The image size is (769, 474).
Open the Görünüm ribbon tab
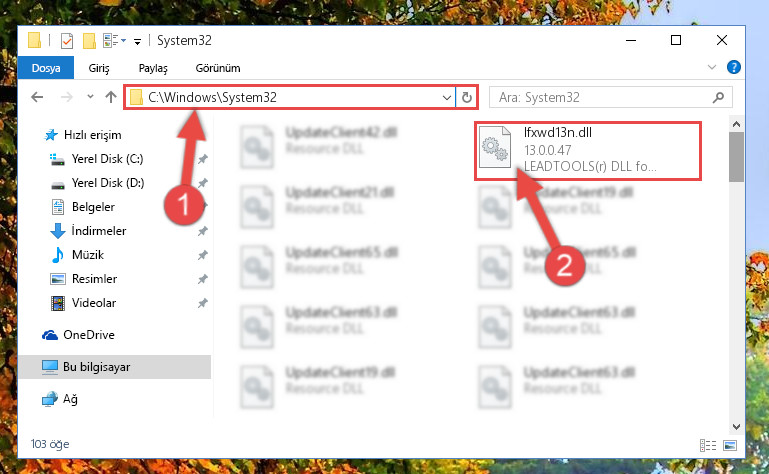click(218, 68)
